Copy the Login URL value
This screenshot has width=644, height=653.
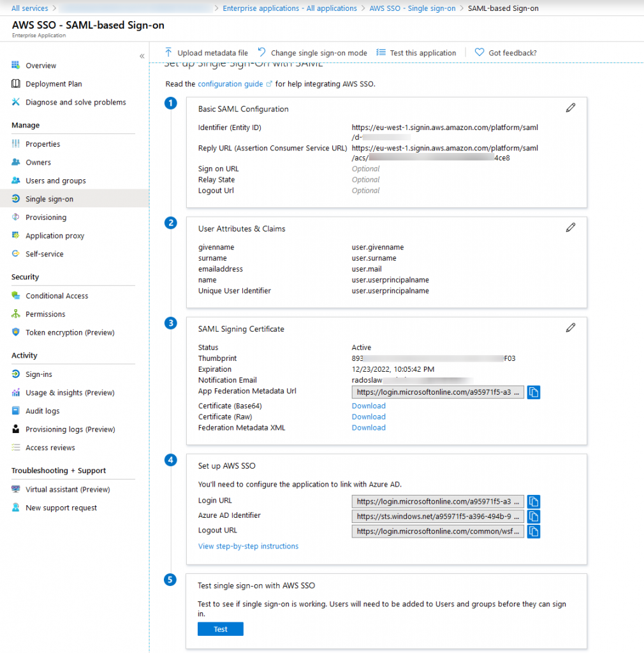[x=534, y=501]
